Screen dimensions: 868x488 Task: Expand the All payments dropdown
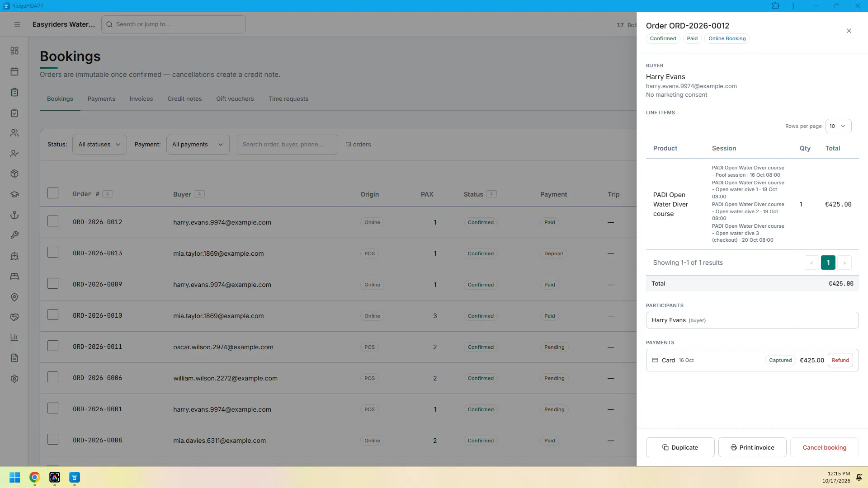[x=198, y=145]
